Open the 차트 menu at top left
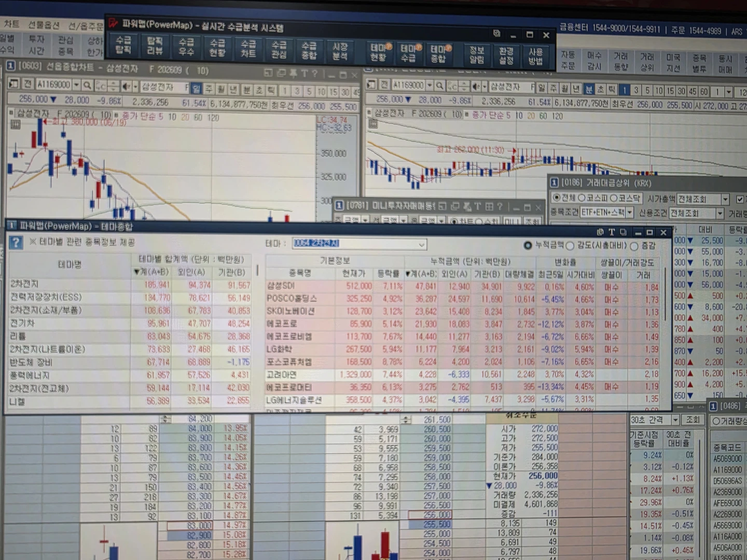This screenshot has height=560, width=747. click(11, 24)
